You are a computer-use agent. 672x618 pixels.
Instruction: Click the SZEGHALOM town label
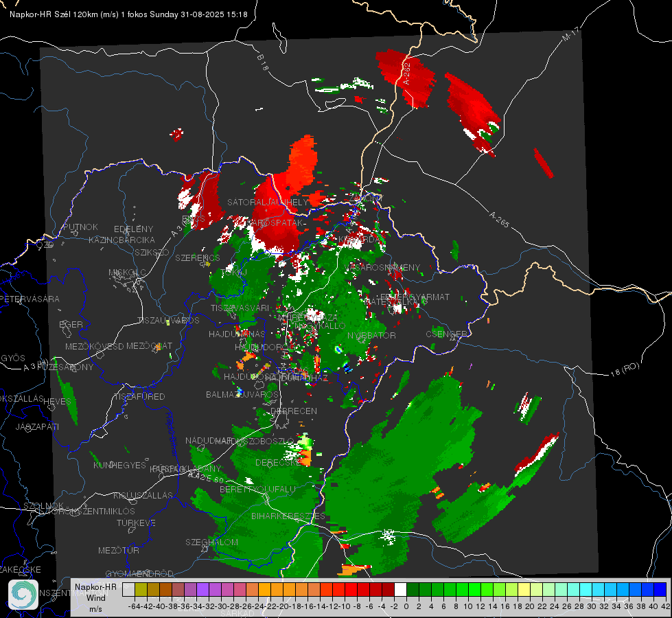pyautogui.click(x=211, y=542)
